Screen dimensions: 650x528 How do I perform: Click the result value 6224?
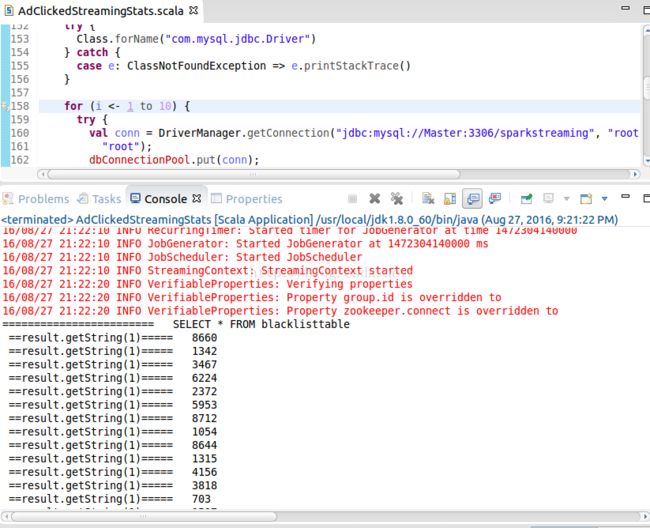[204, 378]
